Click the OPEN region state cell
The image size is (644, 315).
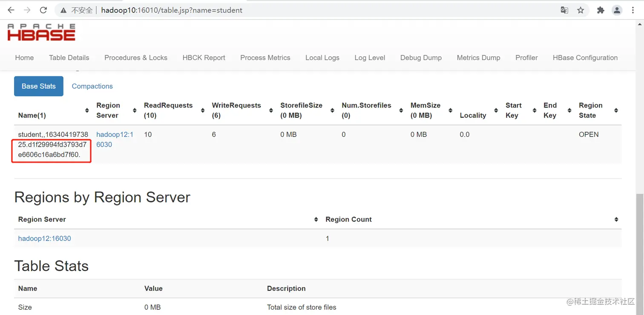tap(589, 135)
